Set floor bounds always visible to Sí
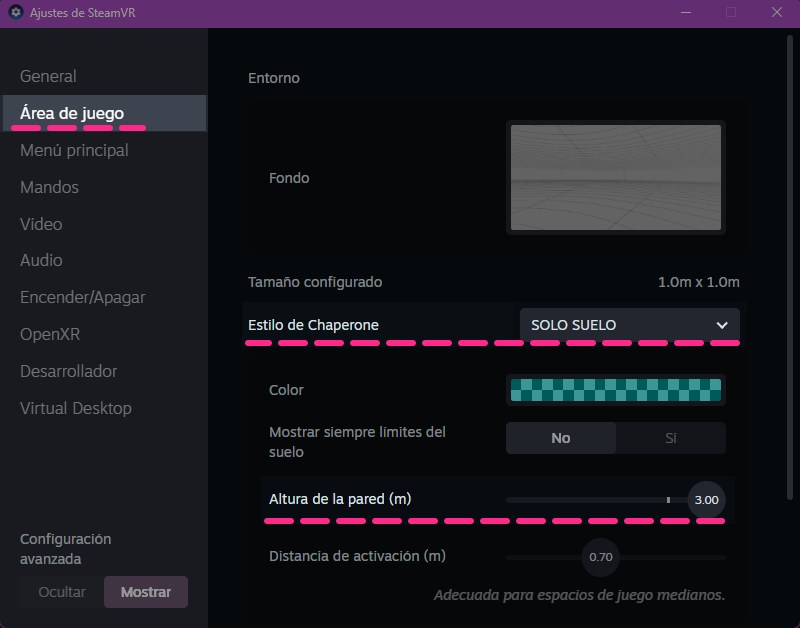 click(x=670, y=438)
